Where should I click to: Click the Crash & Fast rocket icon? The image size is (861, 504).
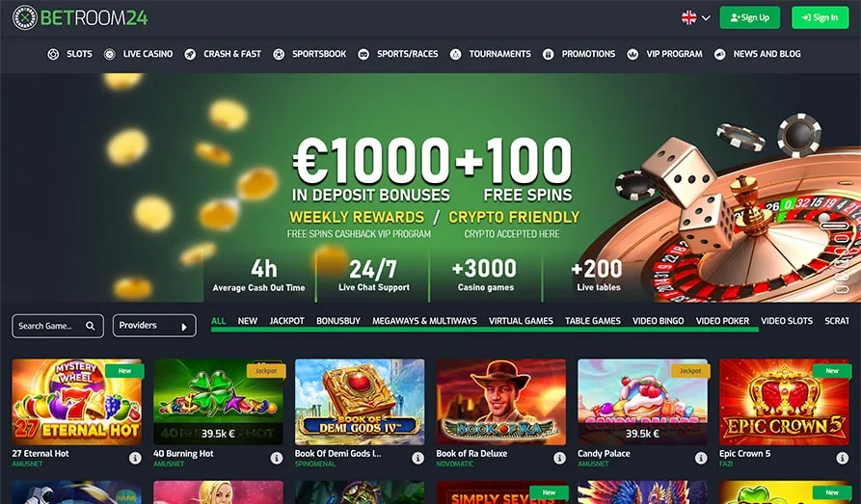pyautogui.click(x=190, y=54)
